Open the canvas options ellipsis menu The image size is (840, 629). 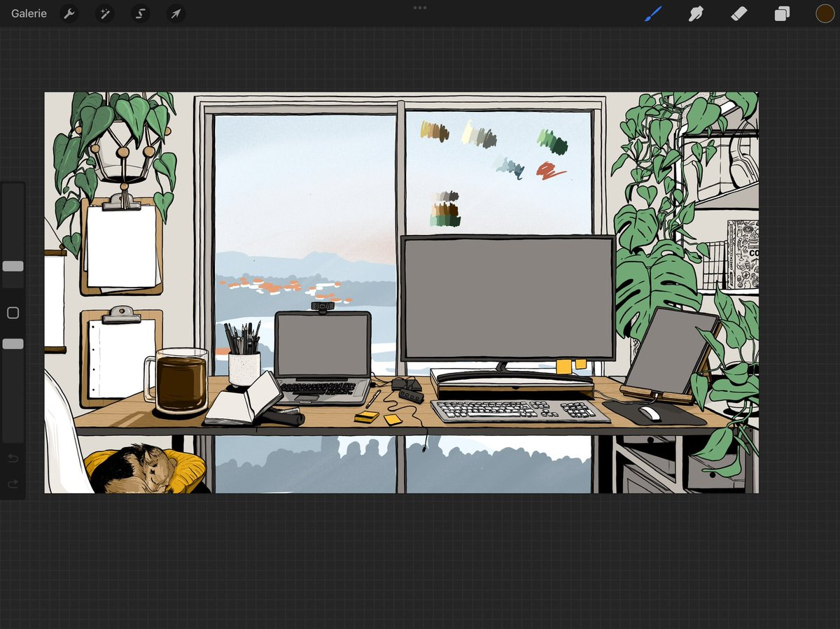(x=420, y=8)
